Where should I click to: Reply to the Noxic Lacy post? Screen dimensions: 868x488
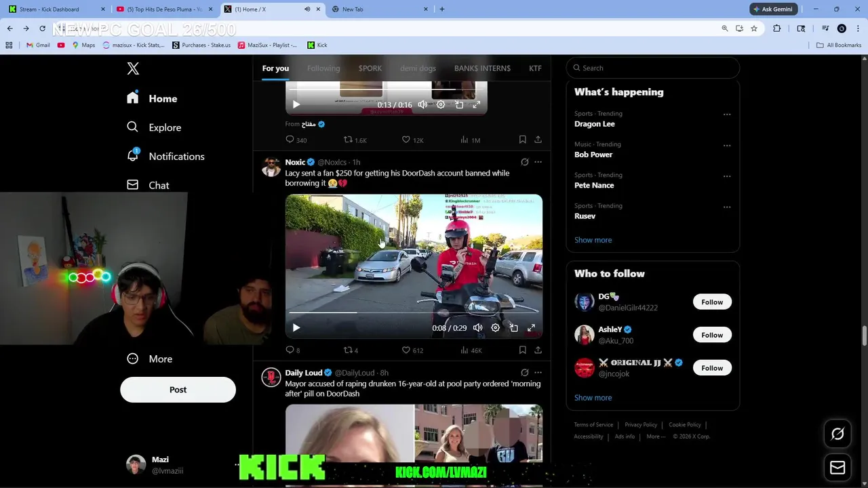point(292,350)
